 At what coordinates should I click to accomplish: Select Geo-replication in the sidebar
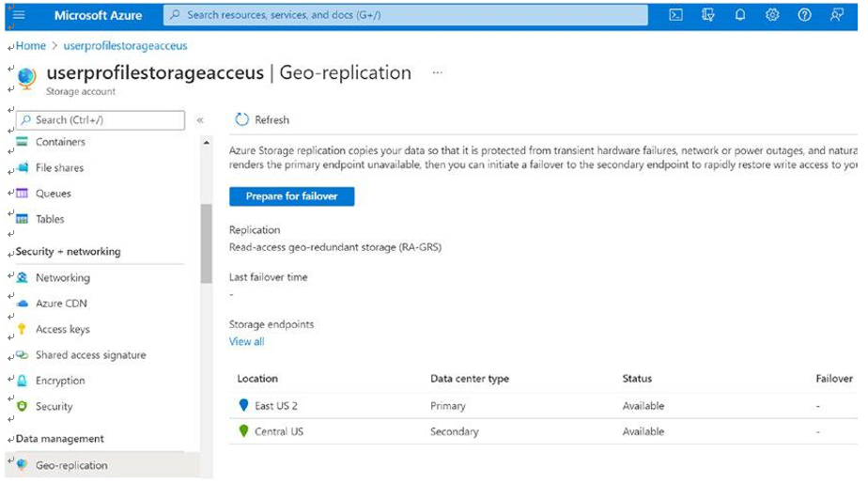pos(72,465)
